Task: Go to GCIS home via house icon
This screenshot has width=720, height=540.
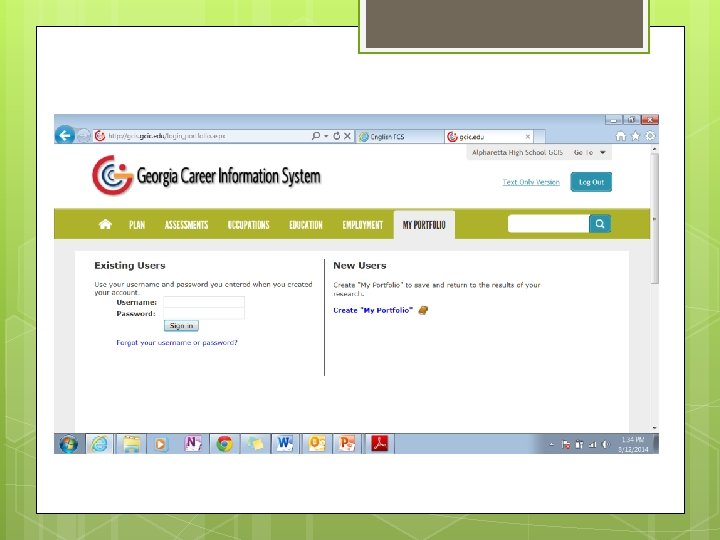Action: point(105,224)
